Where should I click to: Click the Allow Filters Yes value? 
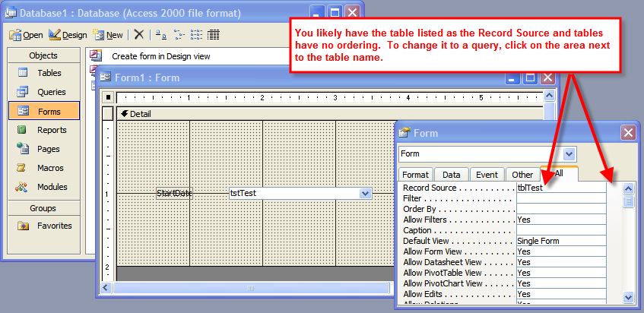click(561, 220)
